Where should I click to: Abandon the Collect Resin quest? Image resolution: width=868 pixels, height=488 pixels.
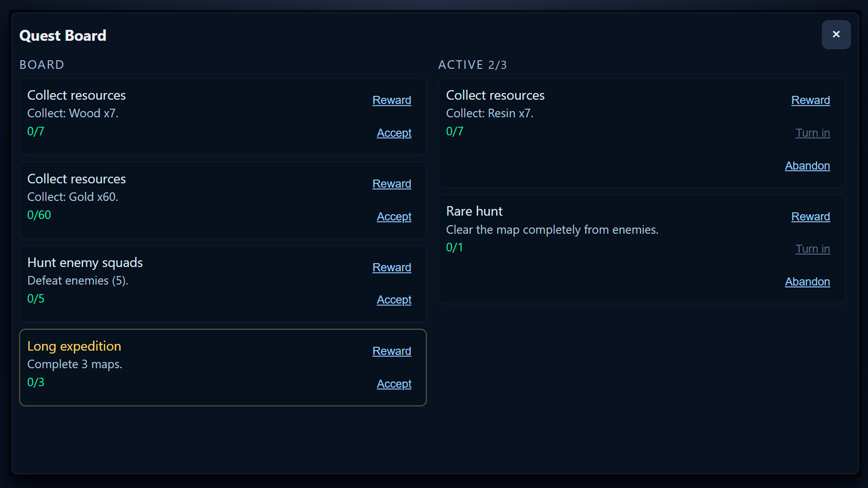[807, 166]
